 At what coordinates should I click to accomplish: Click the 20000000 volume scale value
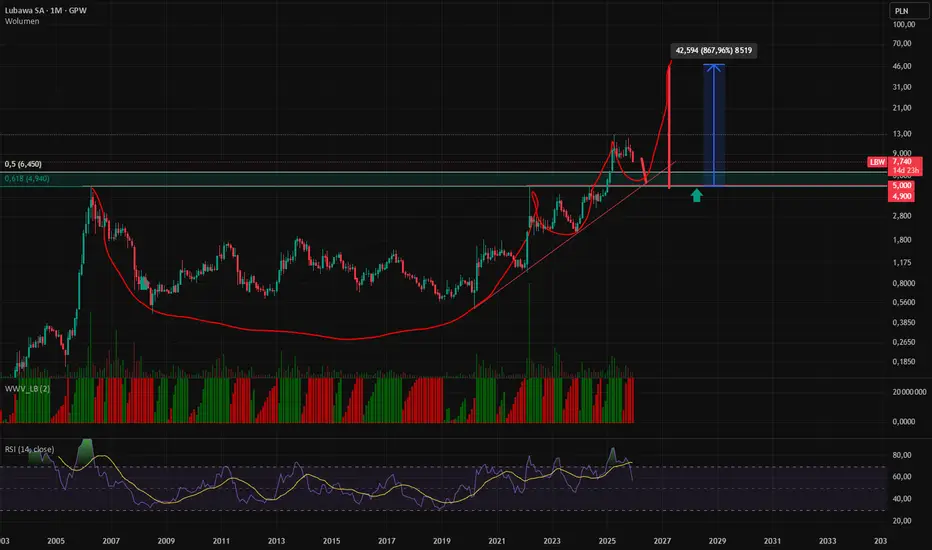click(909, 392)
